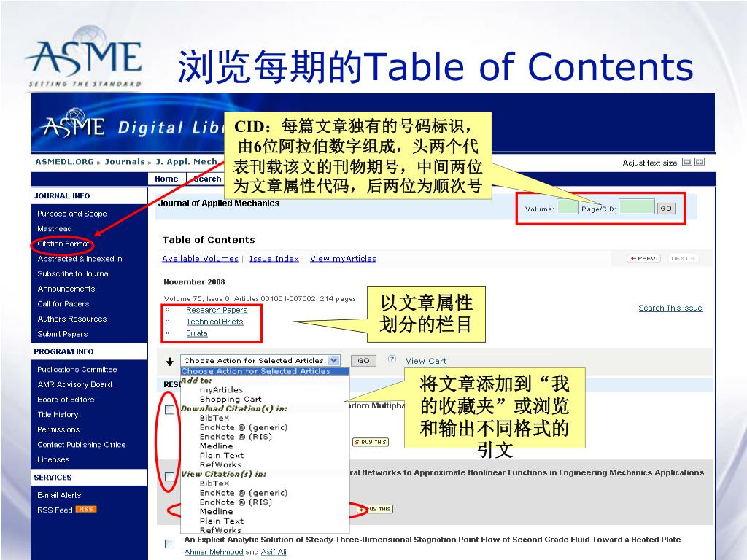Select Shopping Cart under Add to

[231, 399]
